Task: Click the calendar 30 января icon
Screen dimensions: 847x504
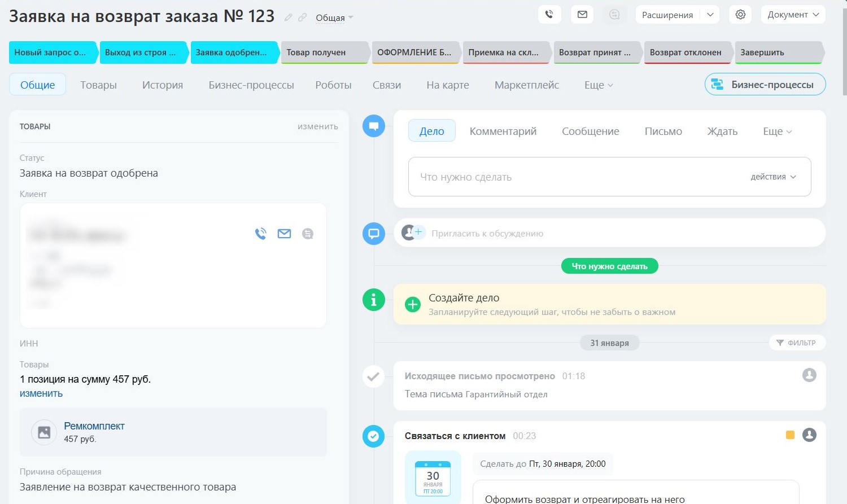Action: coord(433,478)
